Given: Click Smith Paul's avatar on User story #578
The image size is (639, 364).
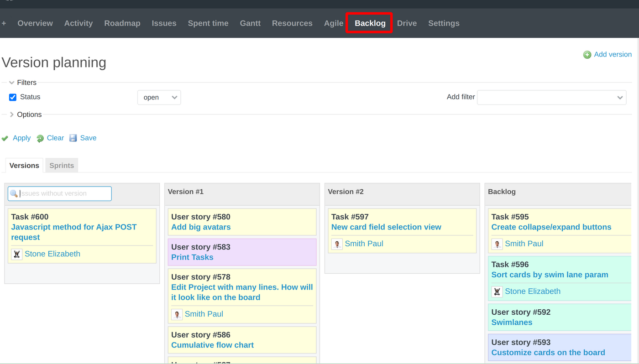Looking at the screenshot, I should pos(177,314).
